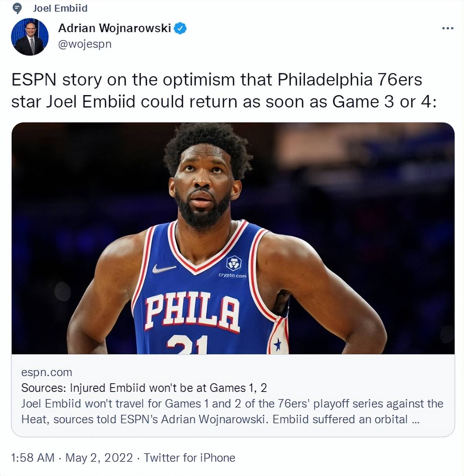Click the espn.com domain link
The image size is (464, 476).
click(47, 372)
